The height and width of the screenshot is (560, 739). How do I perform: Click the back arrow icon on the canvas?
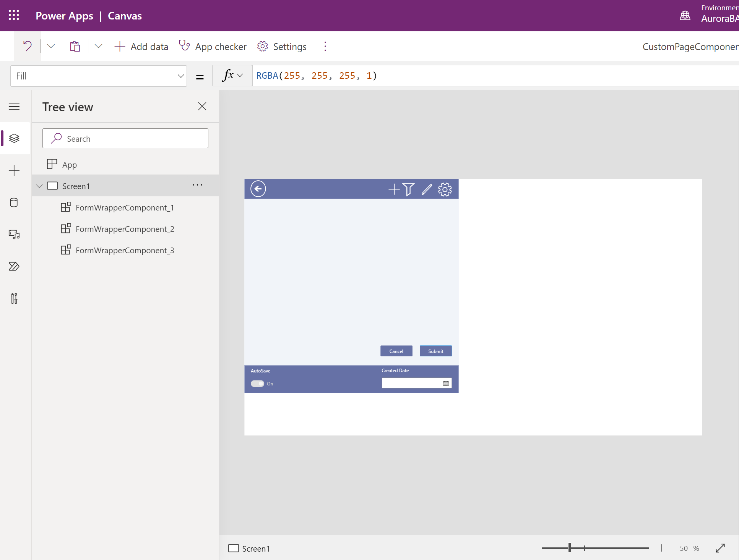click(257, 188)
